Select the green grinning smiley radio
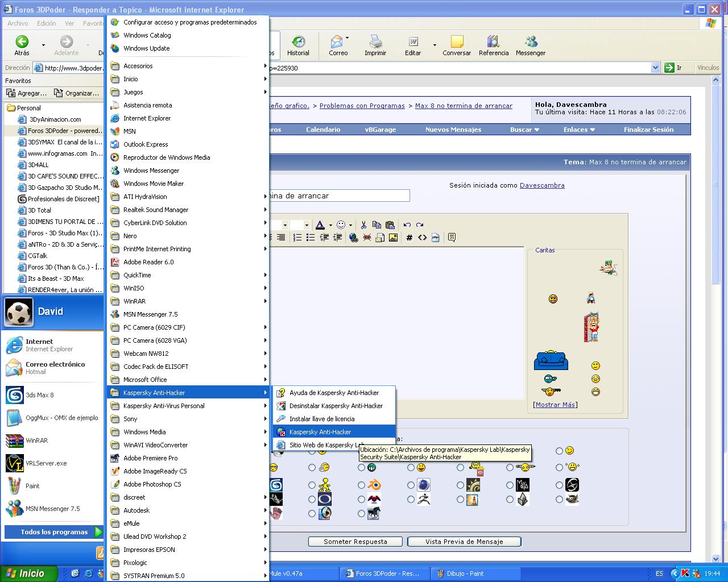This screenshot has height=582, width=728. (361, 468)
